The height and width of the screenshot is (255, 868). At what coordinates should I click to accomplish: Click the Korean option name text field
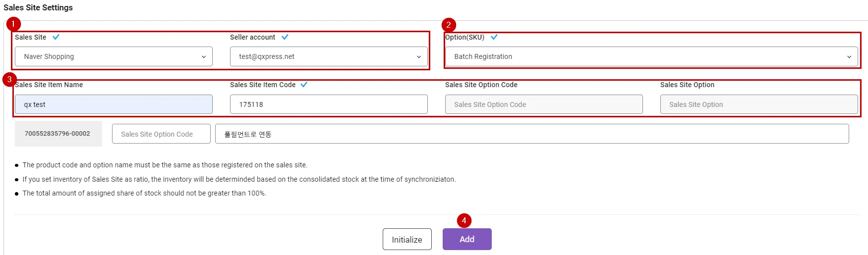tap(532, 134)
